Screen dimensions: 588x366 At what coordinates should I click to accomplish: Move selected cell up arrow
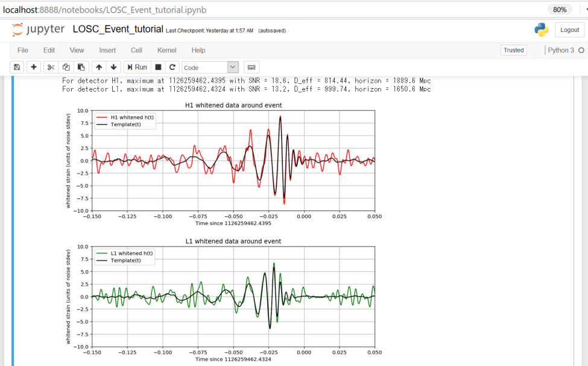coord(99,68)
